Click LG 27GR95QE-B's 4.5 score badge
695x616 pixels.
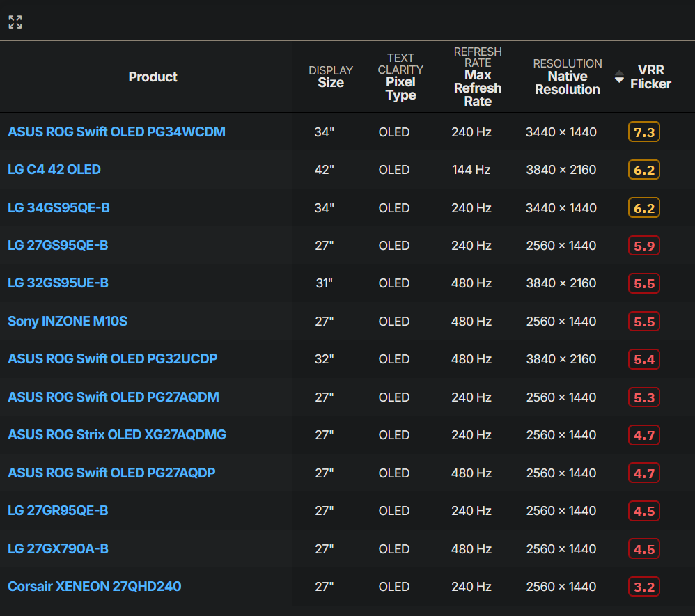(644, 511)
